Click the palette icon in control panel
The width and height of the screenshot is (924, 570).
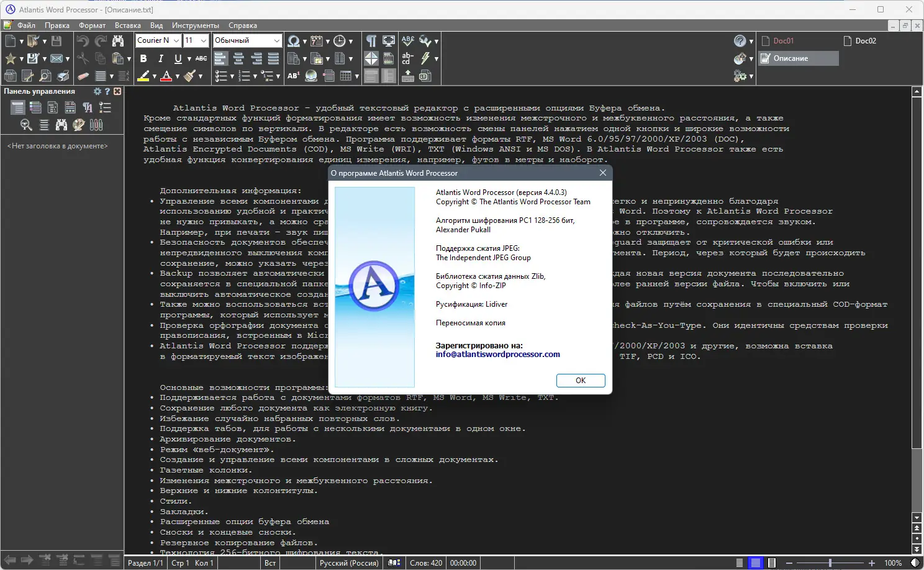(79, 125)
